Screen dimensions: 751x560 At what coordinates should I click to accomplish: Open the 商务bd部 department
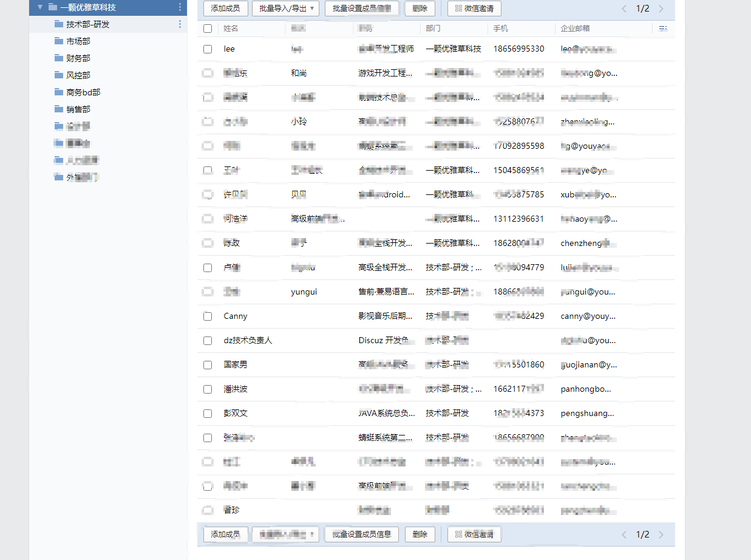click(83, 92)
